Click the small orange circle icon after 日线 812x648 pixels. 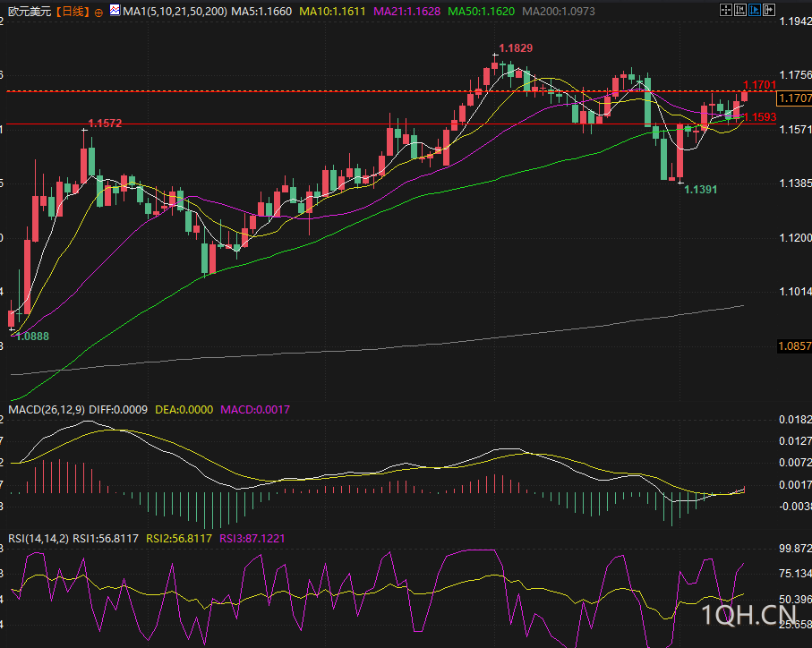click(98, 13)
